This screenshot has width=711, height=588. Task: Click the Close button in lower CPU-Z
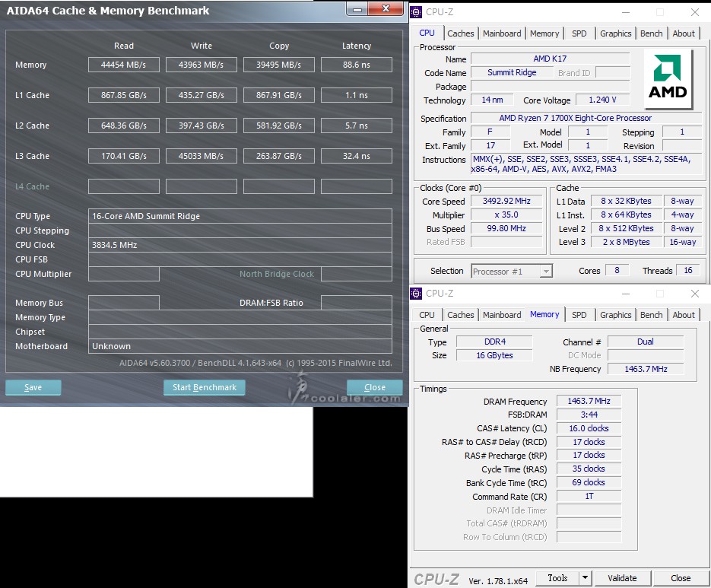681,578
